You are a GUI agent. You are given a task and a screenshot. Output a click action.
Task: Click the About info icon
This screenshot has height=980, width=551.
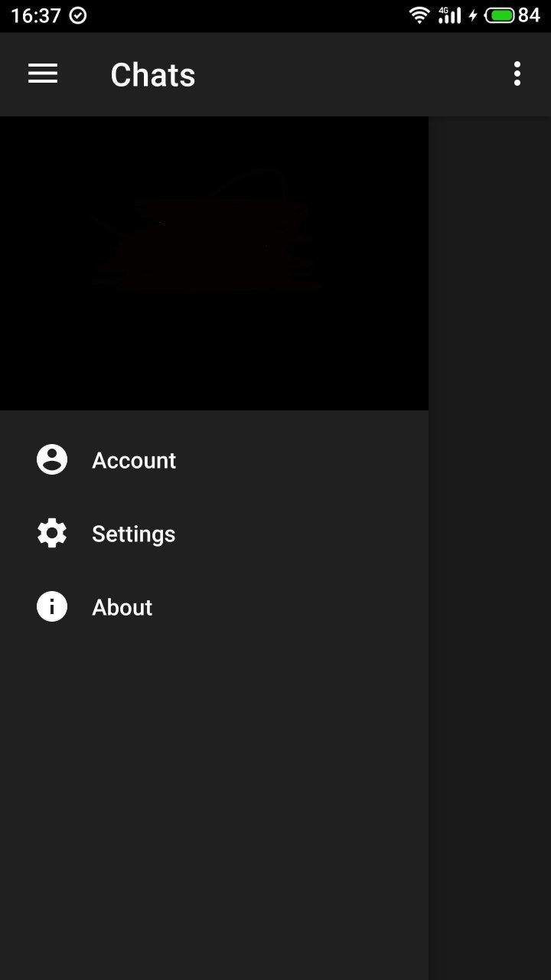tap(52, 606)
